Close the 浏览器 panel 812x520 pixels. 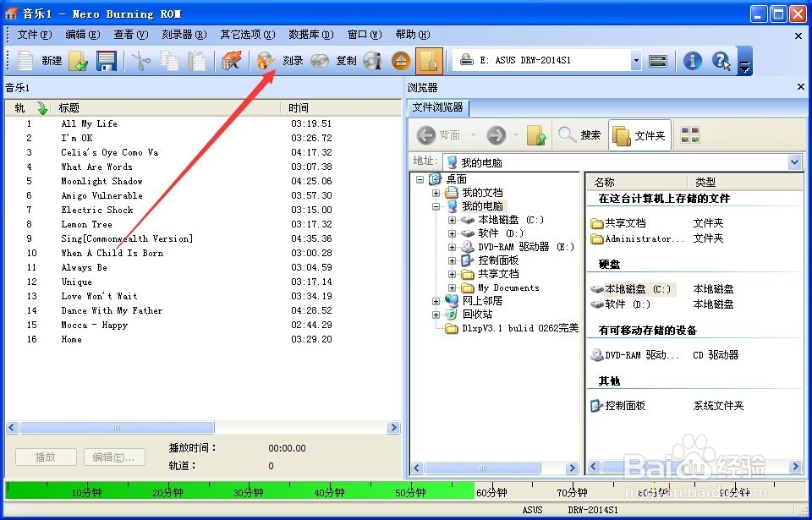coord(801,87)
